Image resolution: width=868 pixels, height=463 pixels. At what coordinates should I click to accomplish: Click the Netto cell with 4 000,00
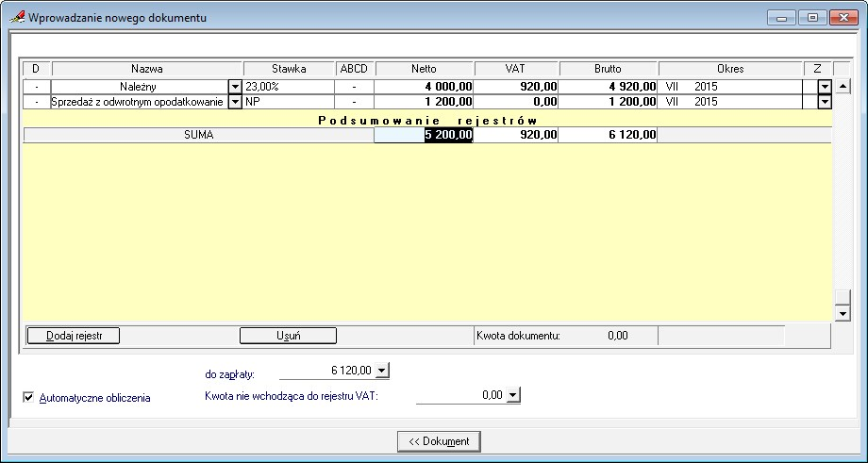click(424, 87)
